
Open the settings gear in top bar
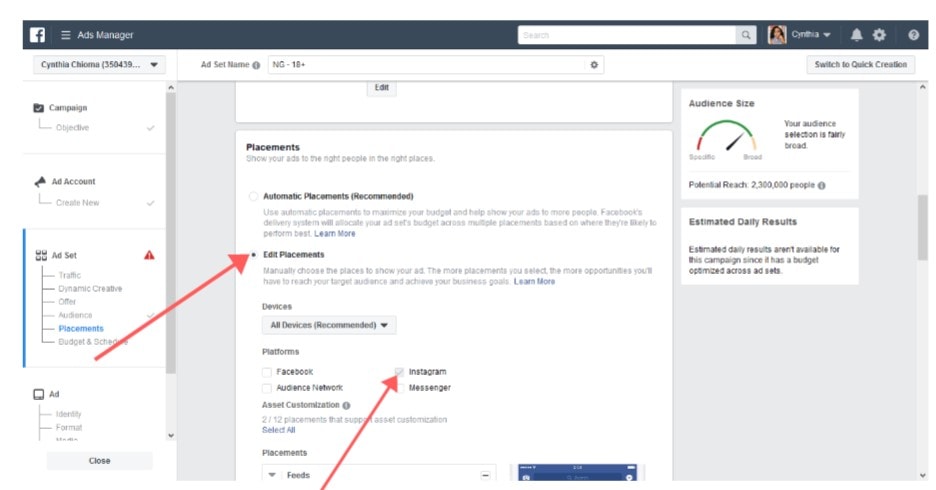879,35
